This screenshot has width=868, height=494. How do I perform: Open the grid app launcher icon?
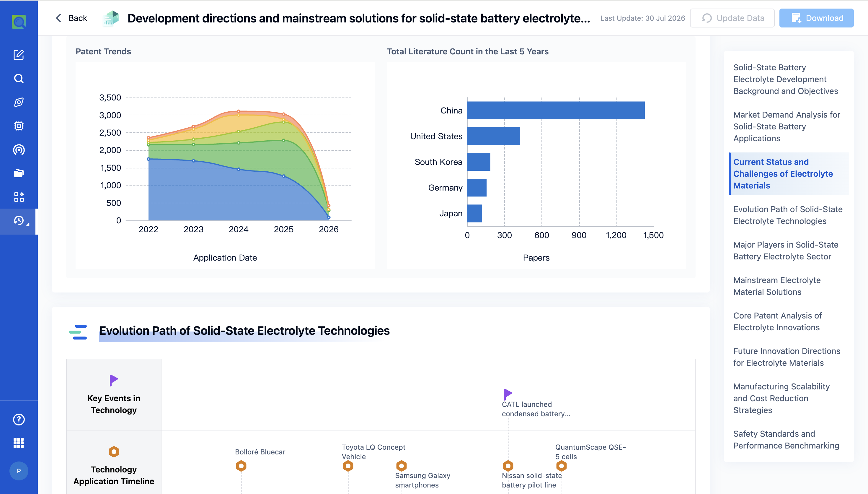coord(19,443)
